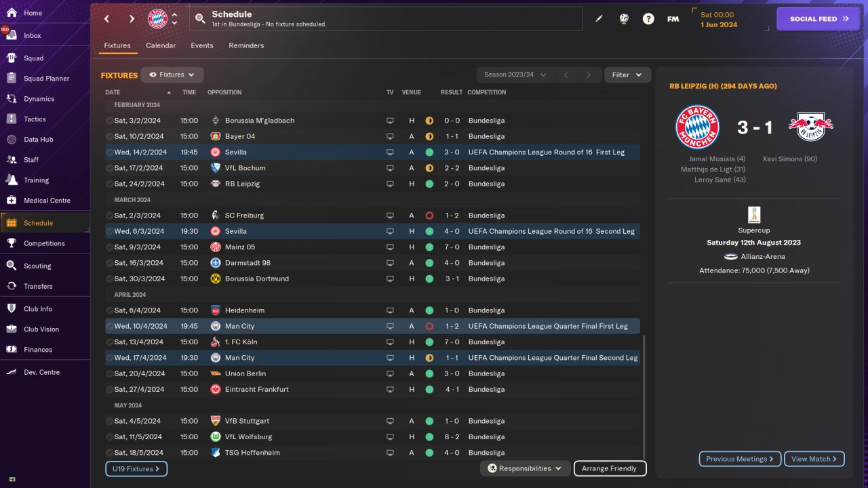Click the View Match button

pyautogui.click(x=814, y=459)
